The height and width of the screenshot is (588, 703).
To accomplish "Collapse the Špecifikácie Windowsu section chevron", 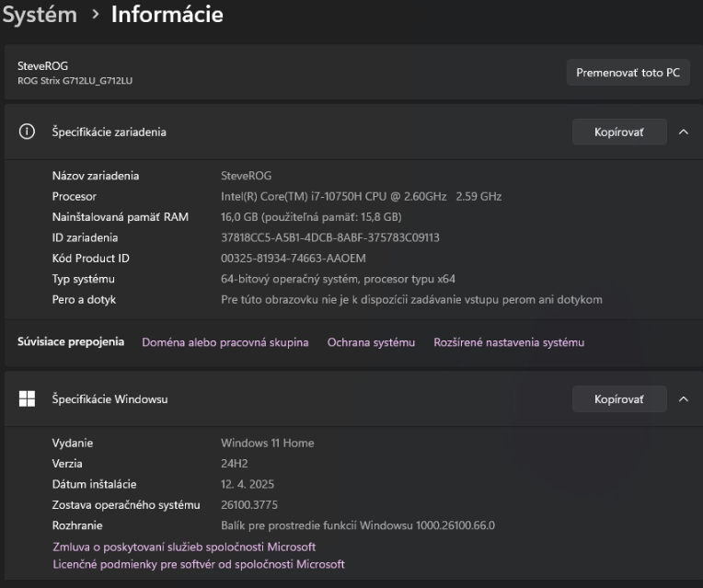I will [684, 398].
